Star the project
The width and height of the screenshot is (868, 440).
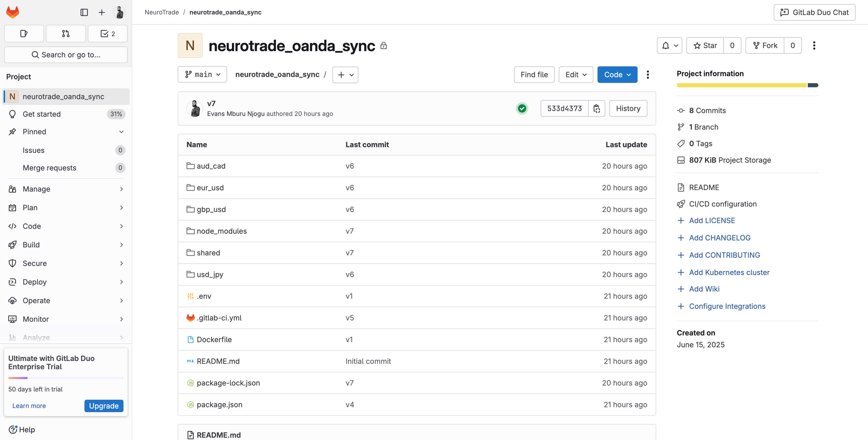tap(705, 45)
